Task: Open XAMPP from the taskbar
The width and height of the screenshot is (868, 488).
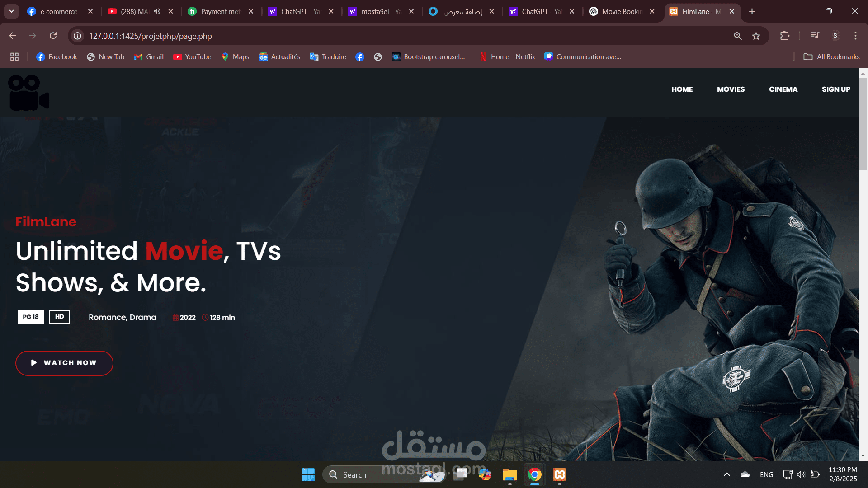Action: (560, 474)
